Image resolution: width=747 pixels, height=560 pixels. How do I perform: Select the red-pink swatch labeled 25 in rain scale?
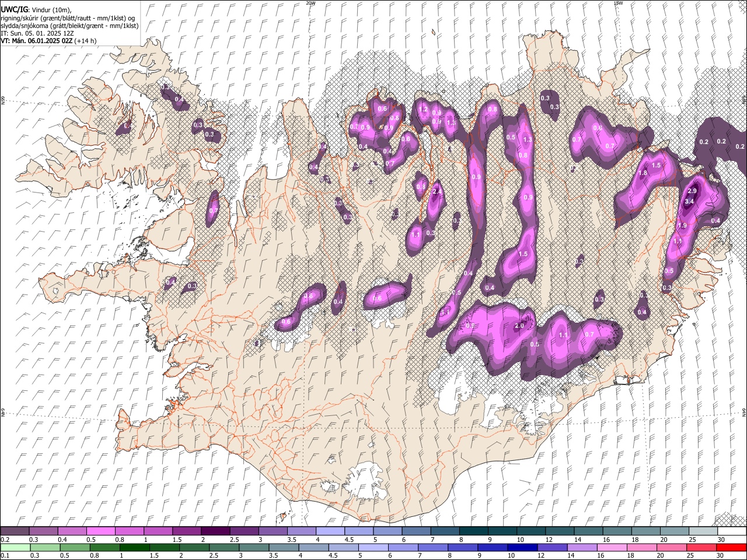tap(702, 548)
